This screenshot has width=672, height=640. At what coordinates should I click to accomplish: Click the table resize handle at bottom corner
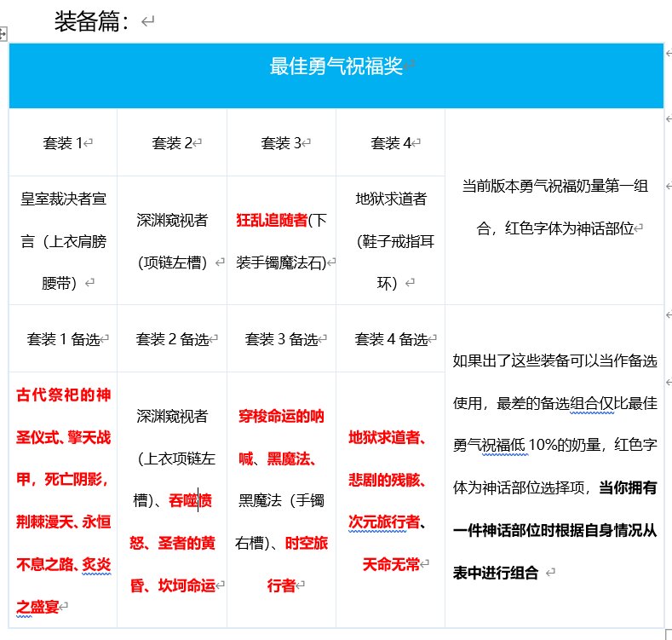coord(667,635)
